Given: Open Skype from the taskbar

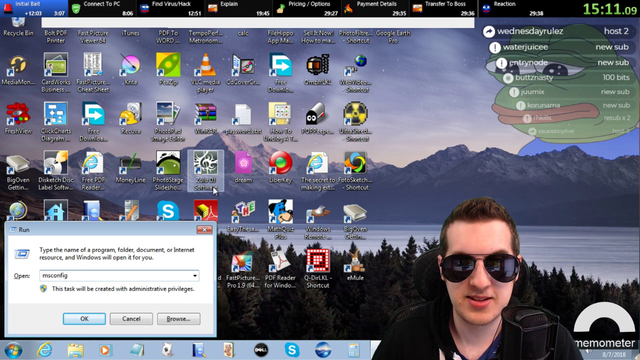Looking at the screenshot, I should 292,350.
